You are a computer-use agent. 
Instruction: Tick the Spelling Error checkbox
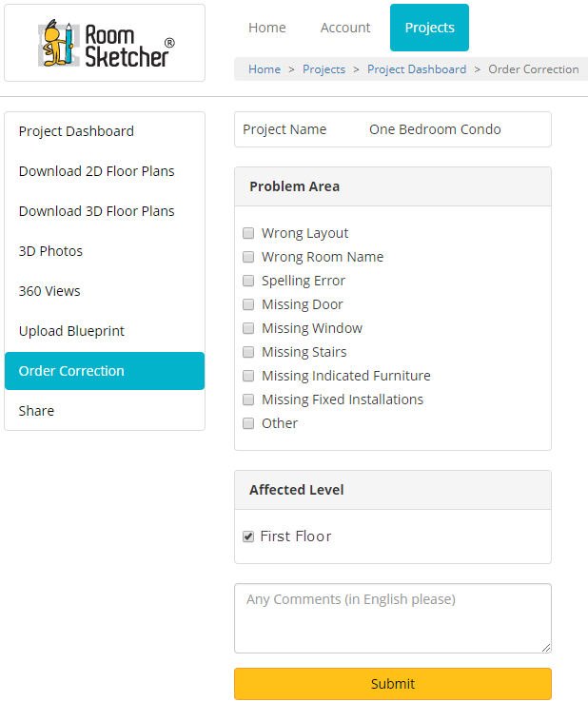pyautogui.click(x=248, y=281)
